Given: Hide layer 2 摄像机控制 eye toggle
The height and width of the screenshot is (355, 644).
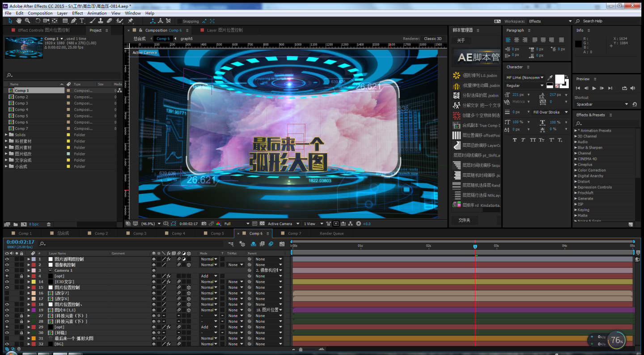Looking at the screenshot, I should point(7,265).
